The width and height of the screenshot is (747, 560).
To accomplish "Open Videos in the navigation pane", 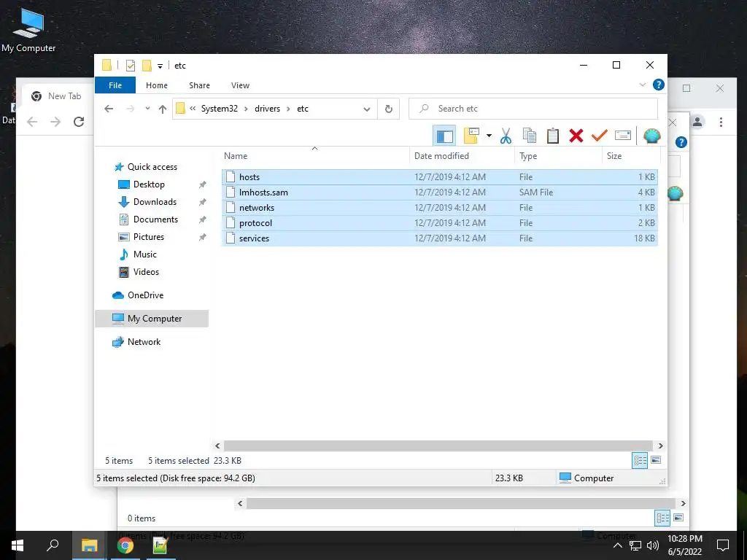I will [139, 272].
